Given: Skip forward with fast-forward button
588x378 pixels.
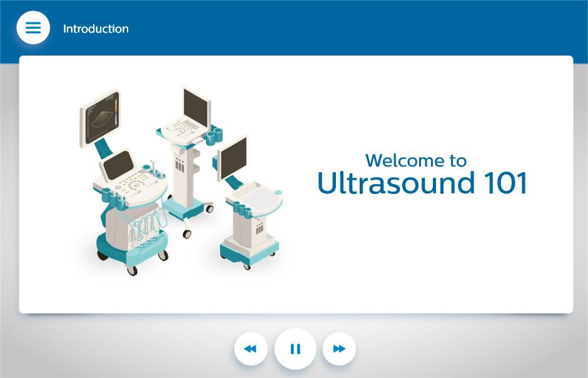Looking at the screenshot, I should click(339, 349).
